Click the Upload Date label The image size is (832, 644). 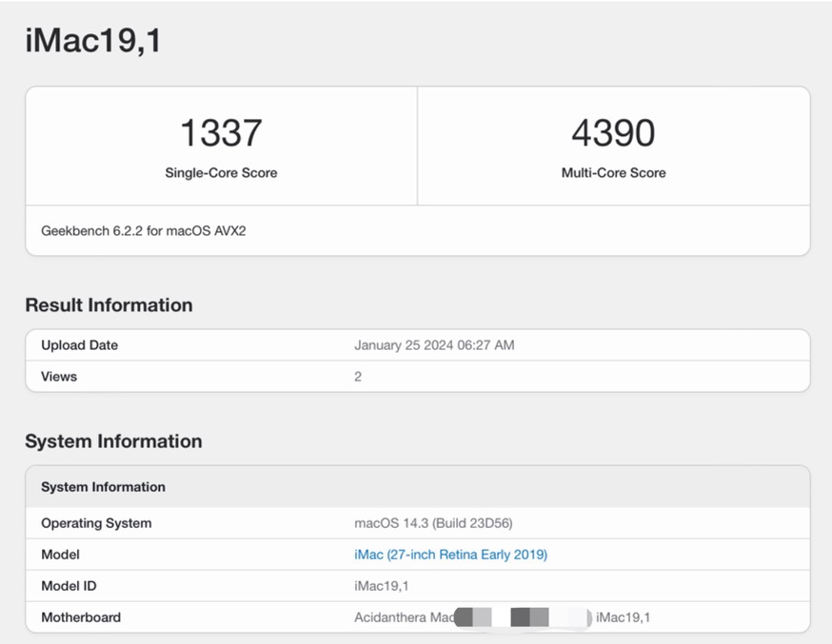click(80, 345)
